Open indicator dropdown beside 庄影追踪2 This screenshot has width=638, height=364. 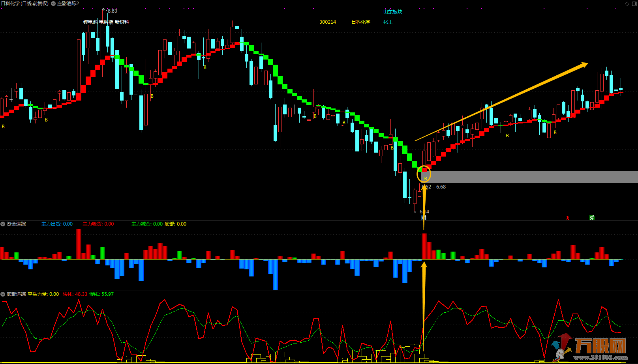(x=53, y=4)
